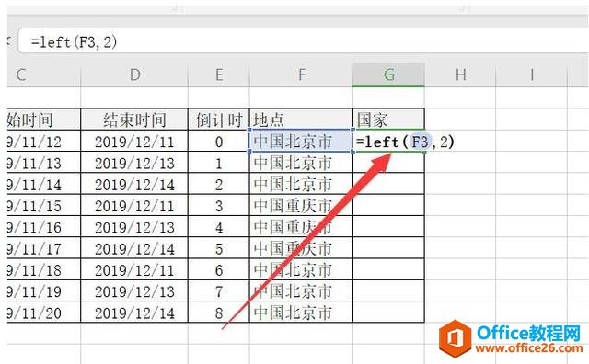The image size is (589, 364).
Task: Click the end date 2019/12/11 beside countdown 6
Action: click(134, 269)
